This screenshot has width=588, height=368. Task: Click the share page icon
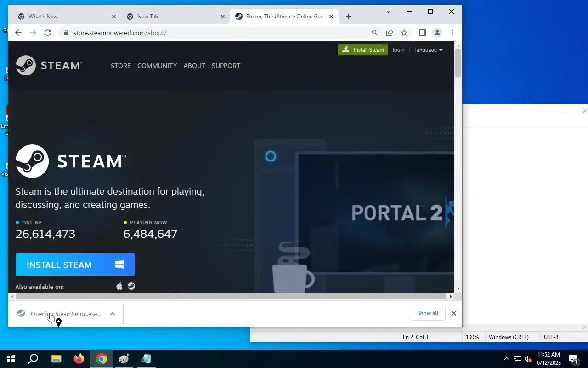390,33
